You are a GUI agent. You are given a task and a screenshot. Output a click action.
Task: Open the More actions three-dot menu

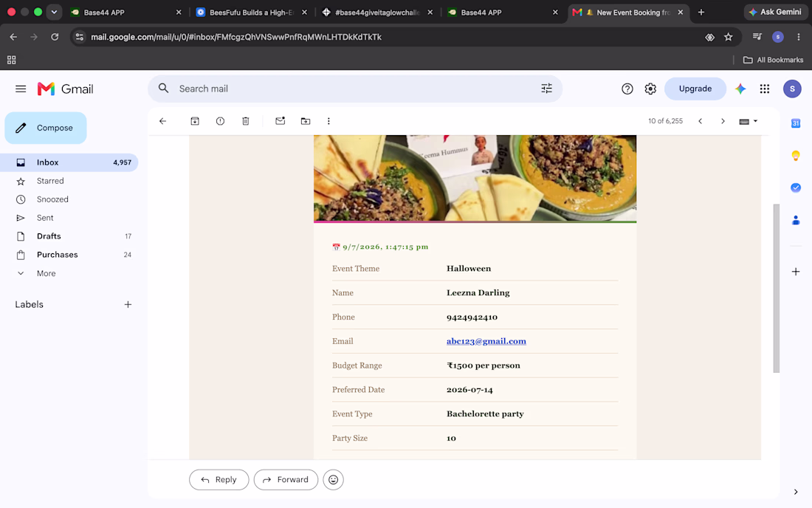point(328,121)
